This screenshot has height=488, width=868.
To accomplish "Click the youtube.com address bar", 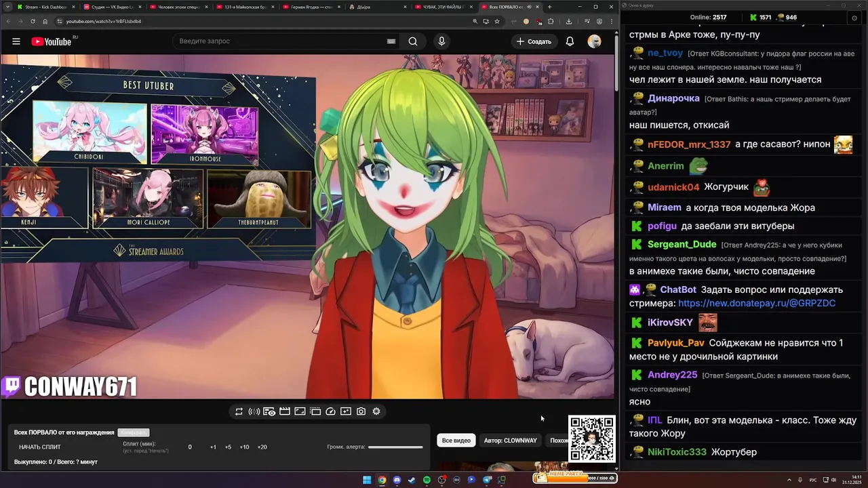I will [x=264, y=21].
